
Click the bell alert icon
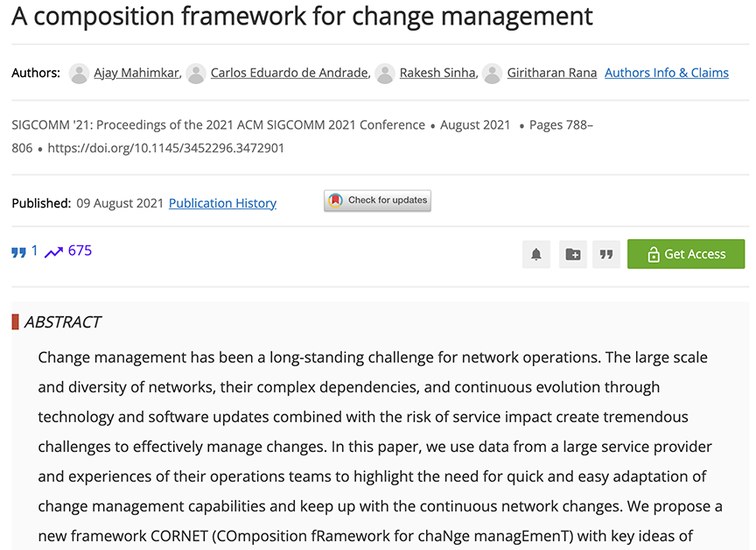[536, 254]
